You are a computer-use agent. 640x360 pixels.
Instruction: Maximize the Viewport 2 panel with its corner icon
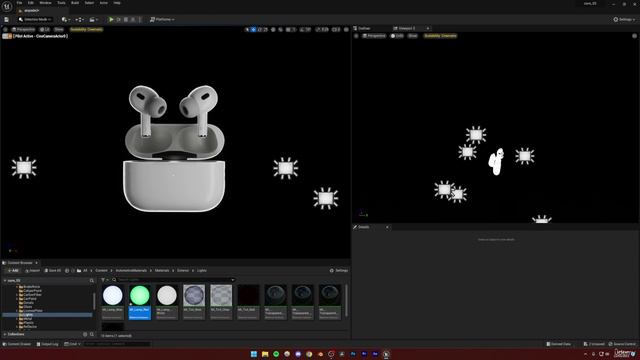tap(634, 36)
